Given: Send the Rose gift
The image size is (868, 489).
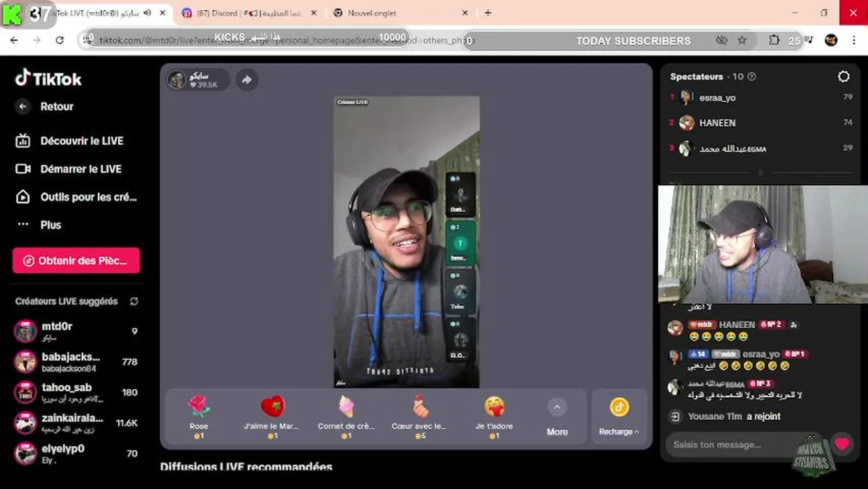Looking at the screenshot, I should [198, 416].
